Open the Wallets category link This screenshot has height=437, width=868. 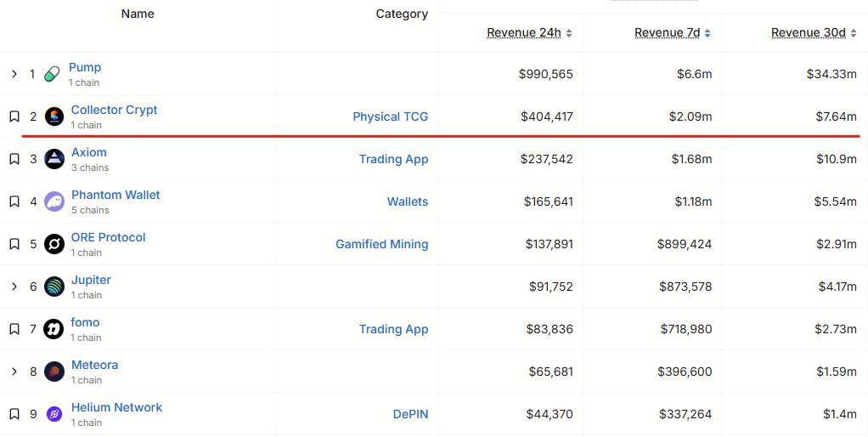tap(408, 201)
